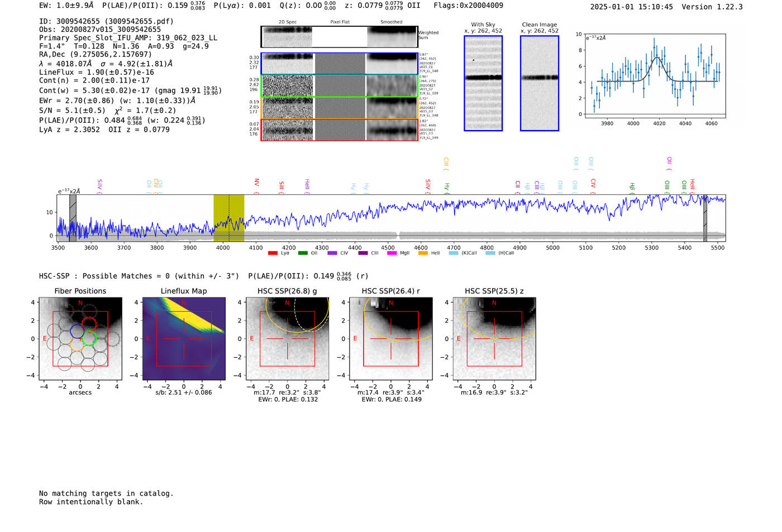782x532 pixels.
Task: Select the HSC SSP(25.5) z image
Action: coord(494,339)
